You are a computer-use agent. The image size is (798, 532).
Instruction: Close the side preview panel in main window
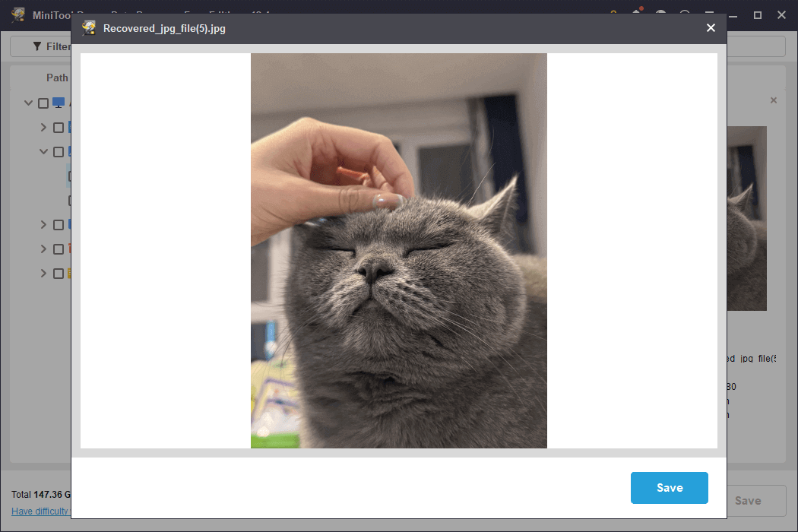pyautogui.click(x=774, y=100)
